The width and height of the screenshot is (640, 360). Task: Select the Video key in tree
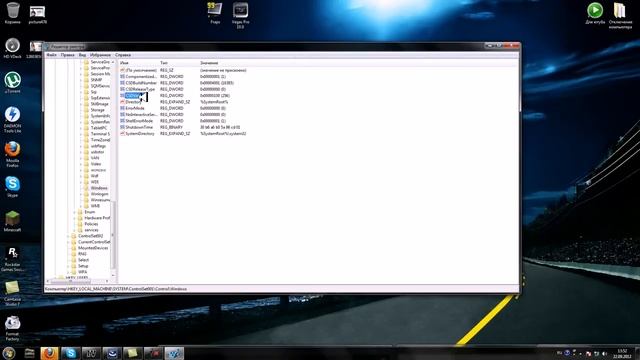[x=96, y=164]
